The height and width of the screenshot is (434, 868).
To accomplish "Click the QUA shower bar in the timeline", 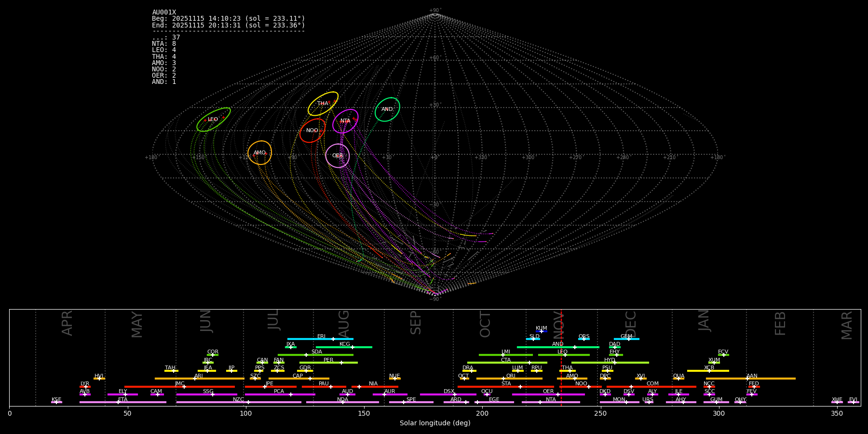I will [x=678, y=379].
